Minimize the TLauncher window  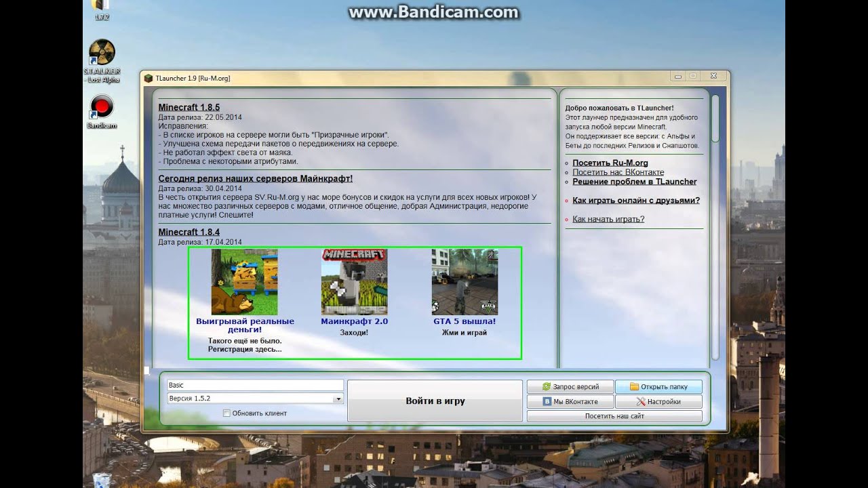tap(677, 76)
